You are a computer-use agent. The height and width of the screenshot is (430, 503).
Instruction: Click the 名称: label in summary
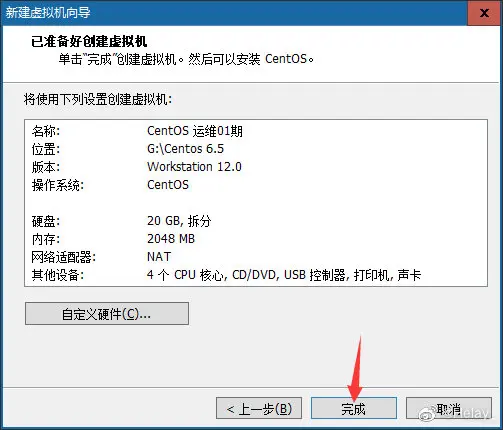pos(46,131)
